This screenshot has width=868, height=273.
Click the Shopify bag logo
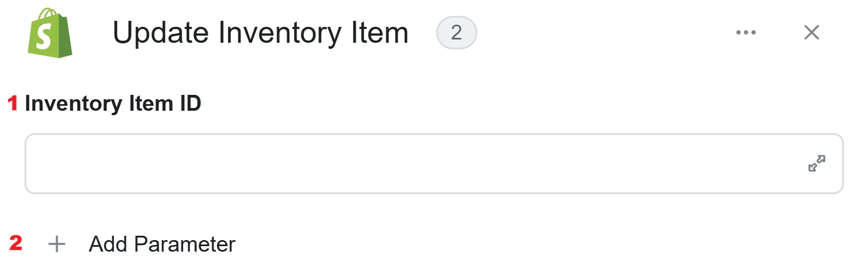point(50,33)
